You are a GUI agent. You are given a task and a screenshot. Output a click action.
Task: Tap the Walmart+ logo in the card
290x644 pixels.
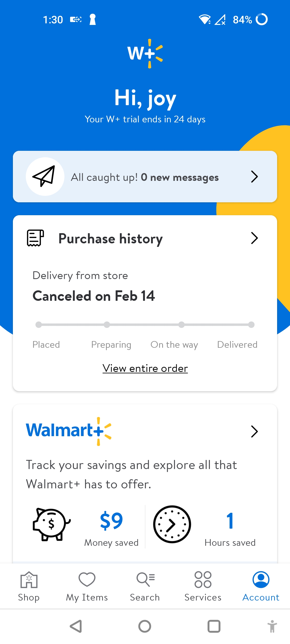point(69,431)
